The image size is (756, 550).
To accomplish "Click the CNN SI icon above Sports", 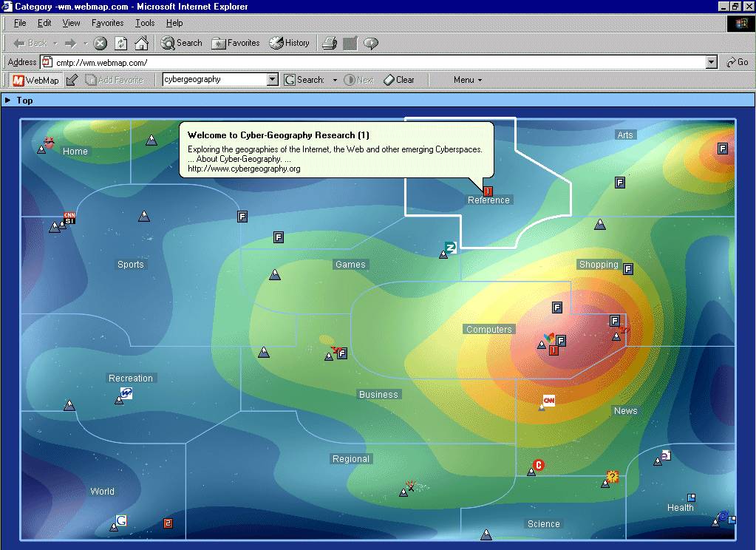I will coord(69,218).
